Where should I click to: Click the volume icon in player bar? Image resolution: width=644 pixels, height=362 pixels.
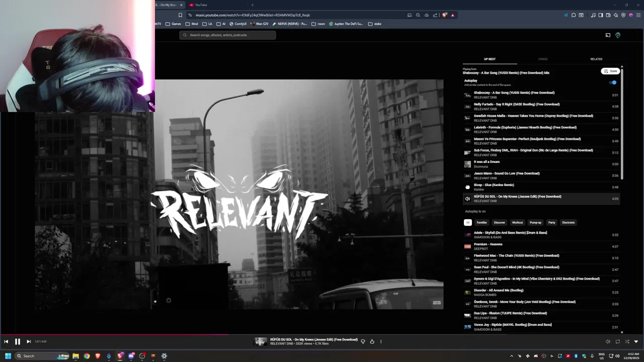coord(608,341)
